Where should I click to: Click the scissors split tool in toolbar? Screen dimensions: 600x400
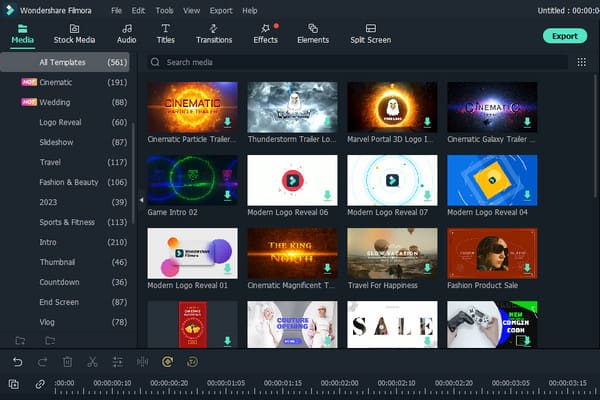point(92,362)
